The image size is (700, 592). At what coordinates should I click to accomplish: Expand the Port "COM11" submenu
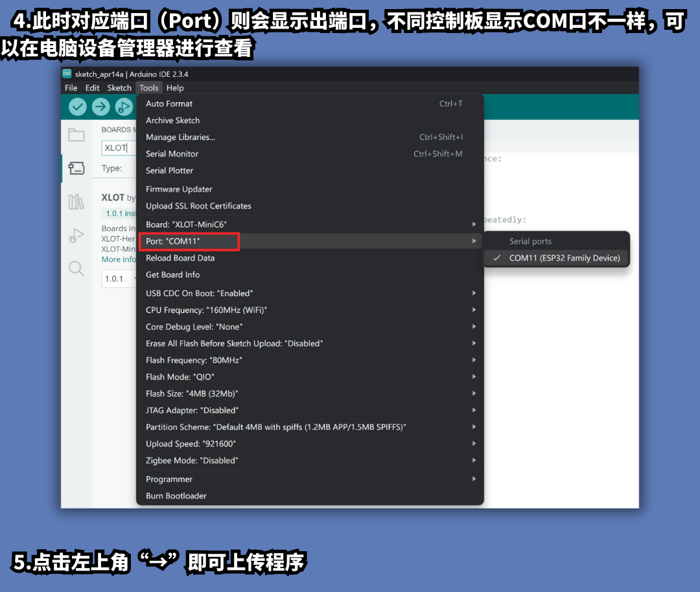click(x=310, y=242)
